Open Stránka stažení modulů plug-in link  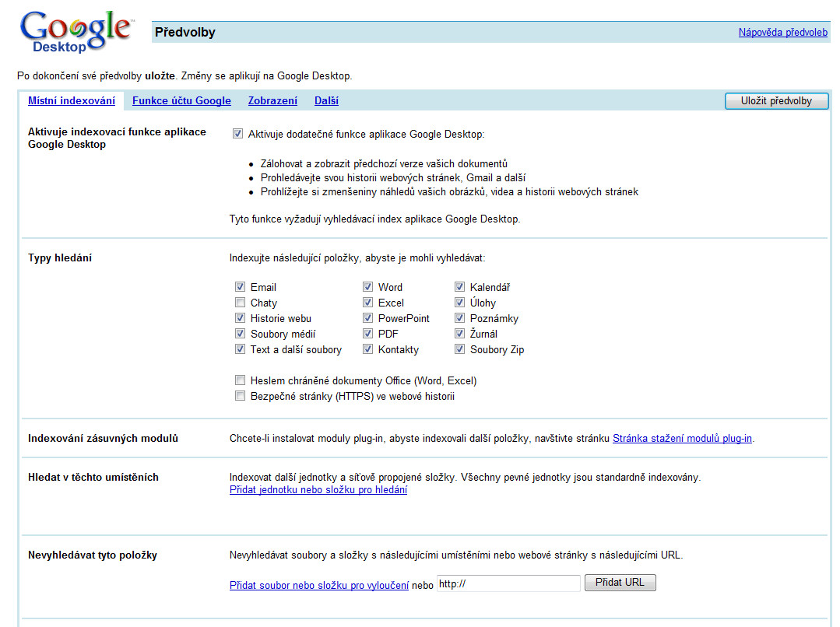682,438
